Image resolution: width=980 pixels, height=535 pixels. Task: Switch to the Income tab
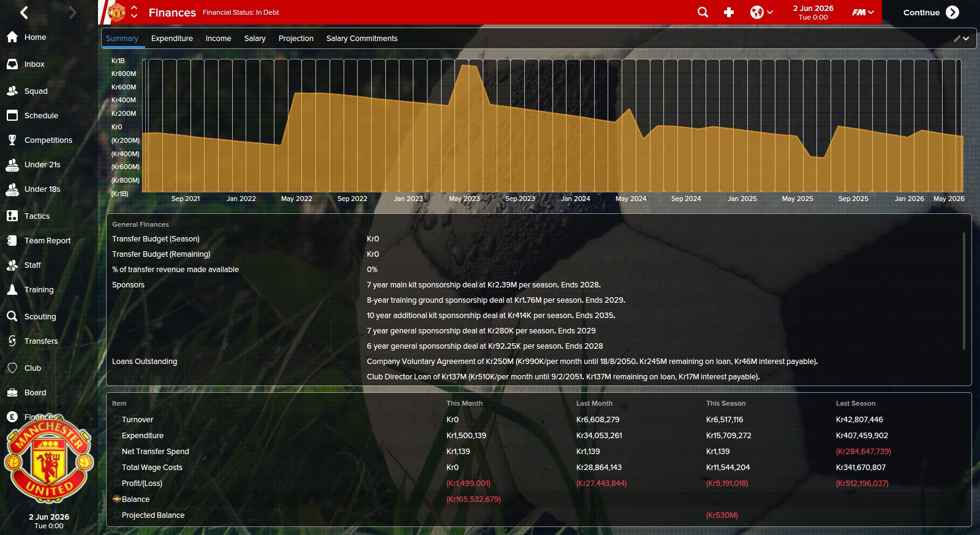point(219,39)
